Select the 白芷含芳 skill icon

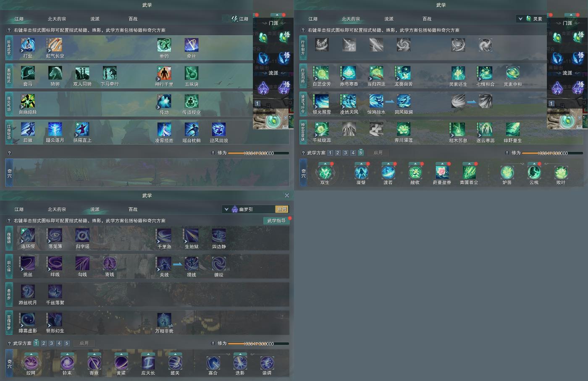pyautogui.click(x=322, y=73)
